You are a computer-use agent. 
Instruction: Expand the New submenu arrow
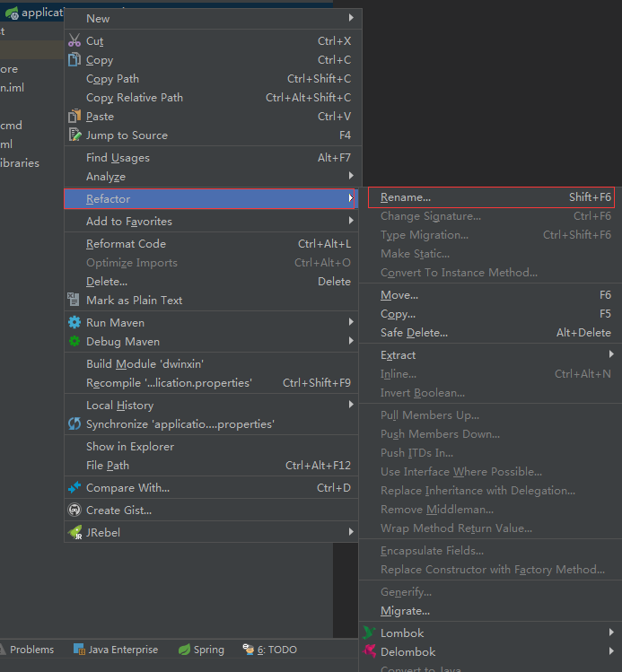(350, 18)
